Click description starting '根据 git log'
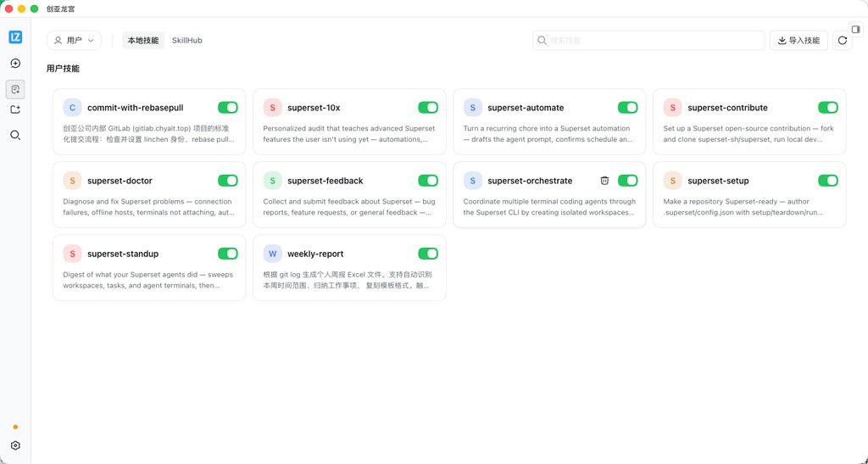The height and width of the screenshot is (464, 868). [347, 280]
